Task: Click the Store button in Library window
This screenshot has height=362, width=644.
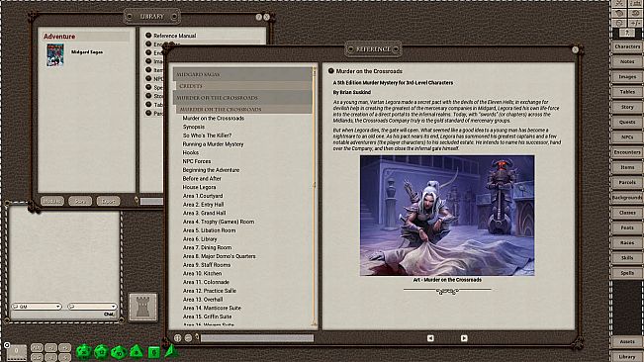Action: (80, 201)
